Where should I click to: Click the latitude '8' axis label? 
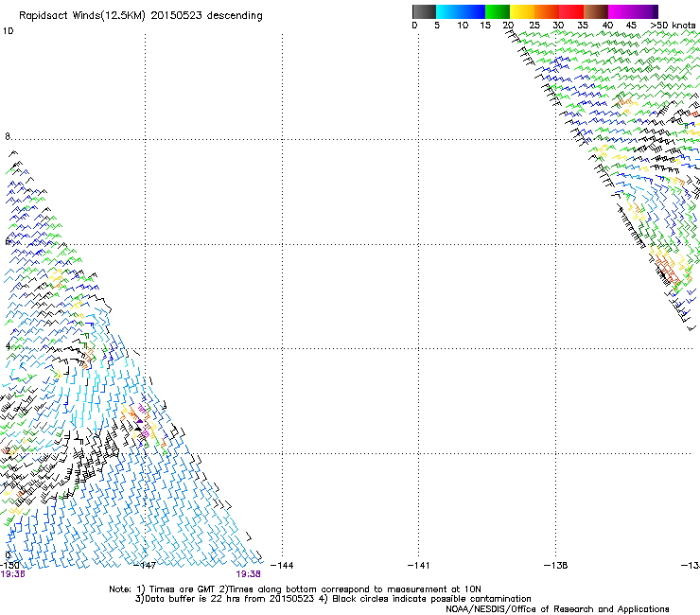click(x=8, y=136)
